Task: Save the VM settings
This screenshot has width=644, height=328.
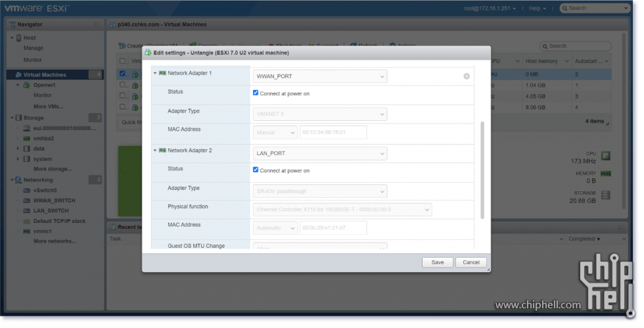Action: (x=438, y=262)
